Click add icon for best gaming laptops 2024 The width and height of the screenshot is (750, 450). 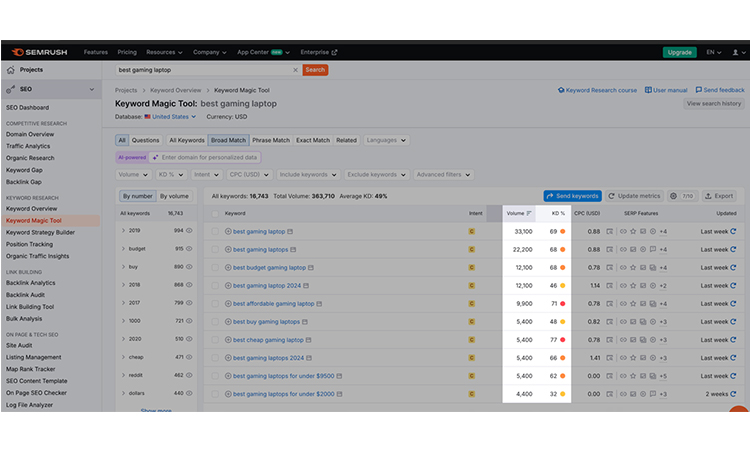(228, 358)
